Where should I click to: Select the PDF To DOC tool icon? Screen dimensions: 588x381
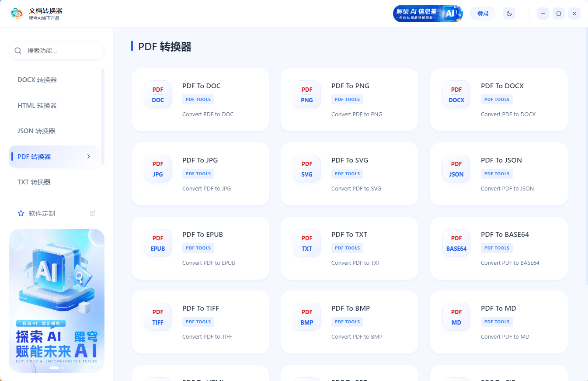157,94
